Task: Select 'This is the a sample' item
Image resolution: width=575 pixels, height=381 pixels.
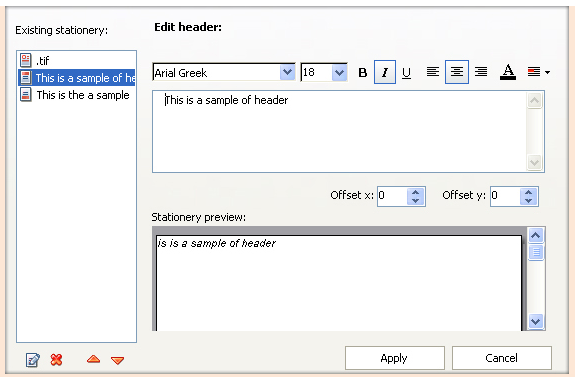Action: click(x=76, y=95)
